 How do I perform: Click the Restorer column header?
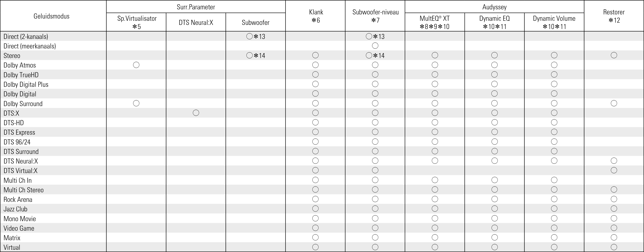(614, 16)
